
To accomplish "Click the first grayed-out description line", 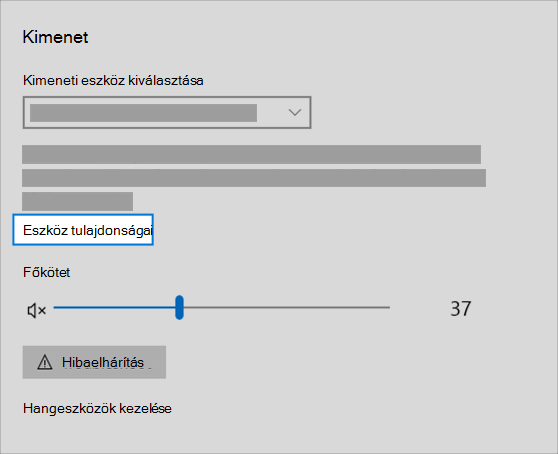I will click(252, 154).
